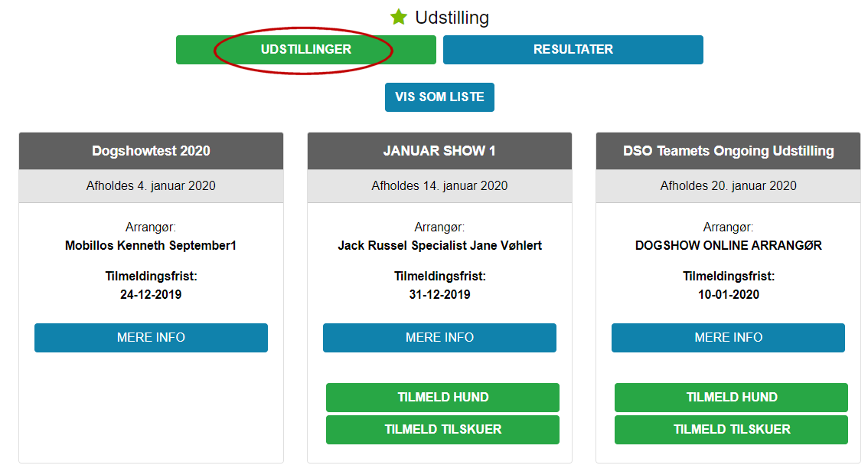
Task: Click TILMELD TILSKUER for JANUAR SHOW 1
Action: (443, 430)
